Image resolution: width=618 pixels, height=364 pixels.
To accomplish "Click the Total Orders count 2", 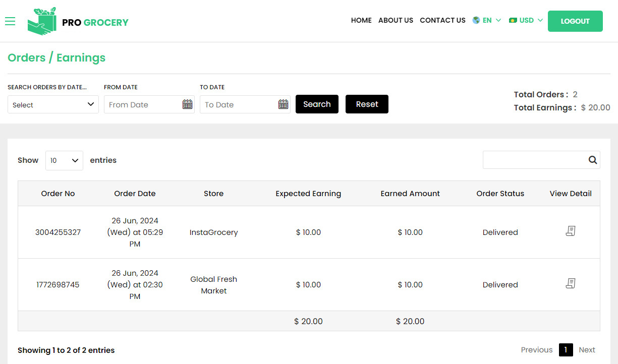I will tap(575, 94).
